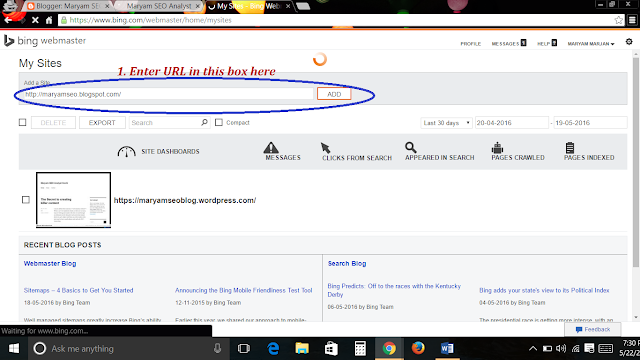The width and height of the screenshot is (640, 360).
Task: Switch to the Blogger: Maryam SEO tab
Action: (67, 6)
